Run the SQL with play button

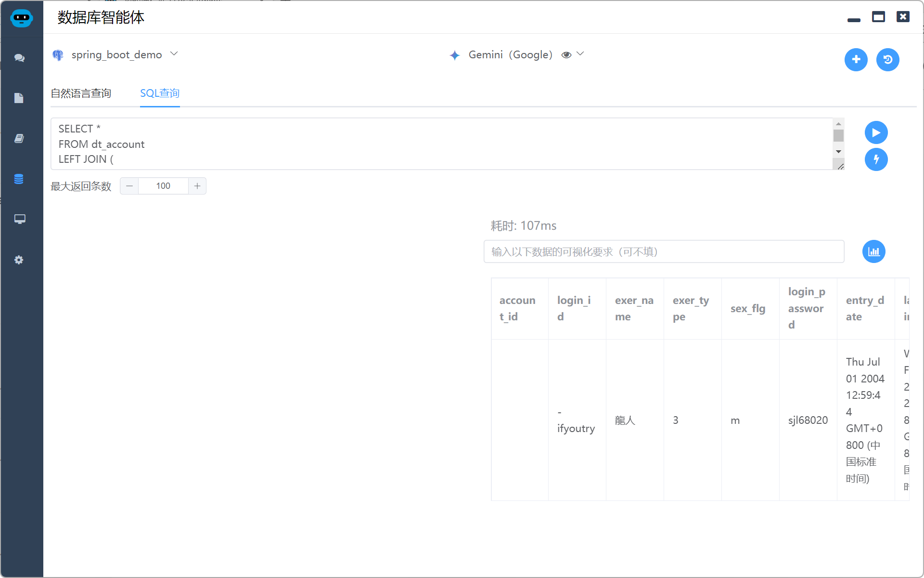point(876,132)
